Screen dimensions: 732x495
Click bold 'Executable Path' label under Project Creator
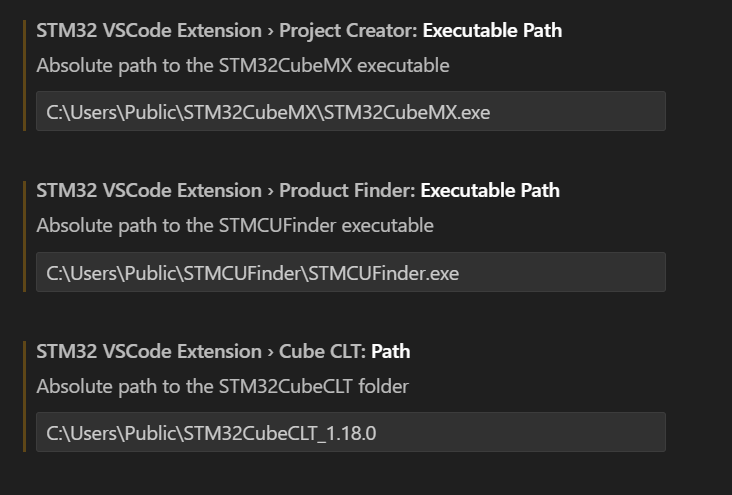(492, 30)
